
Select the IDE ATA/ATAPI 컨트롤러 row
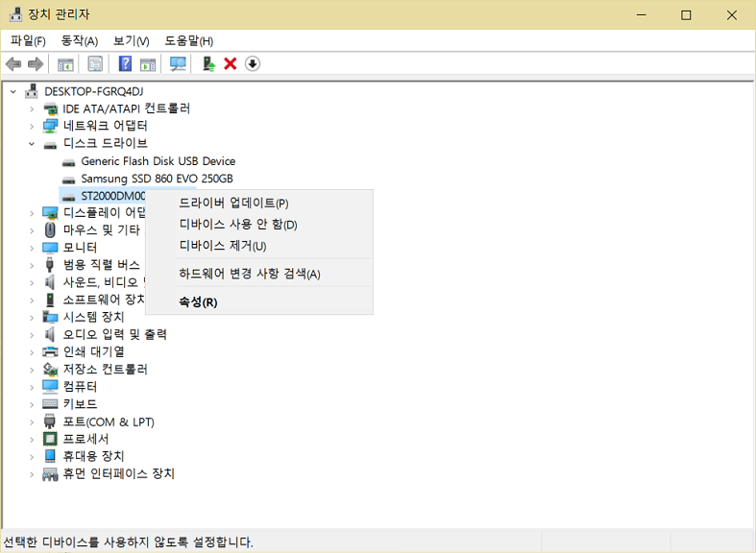(127, 108)
